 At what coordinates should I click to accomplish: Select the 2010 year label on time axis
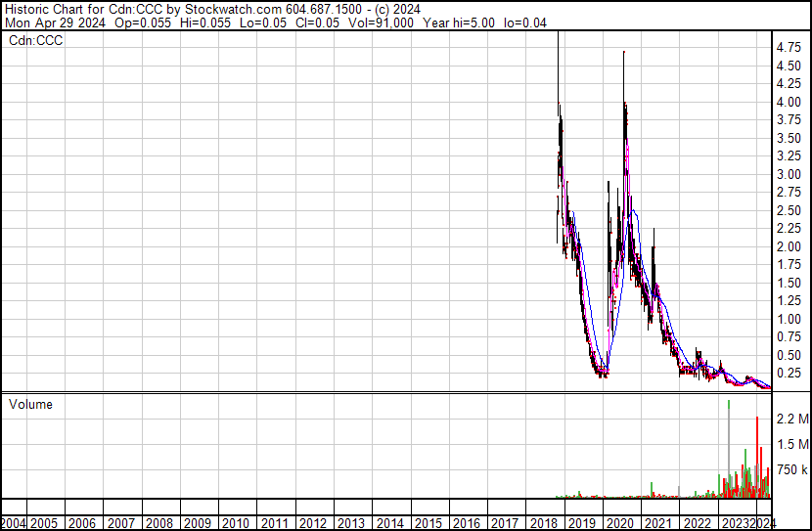coord(236,523)
